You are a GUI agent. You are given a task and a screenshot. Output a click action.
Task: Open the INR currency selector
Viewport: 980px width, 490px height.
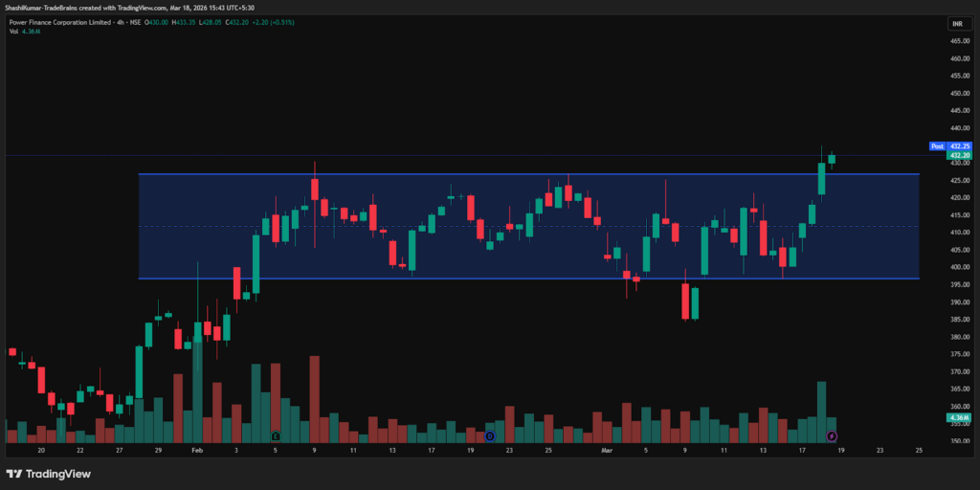pos(956,23)
